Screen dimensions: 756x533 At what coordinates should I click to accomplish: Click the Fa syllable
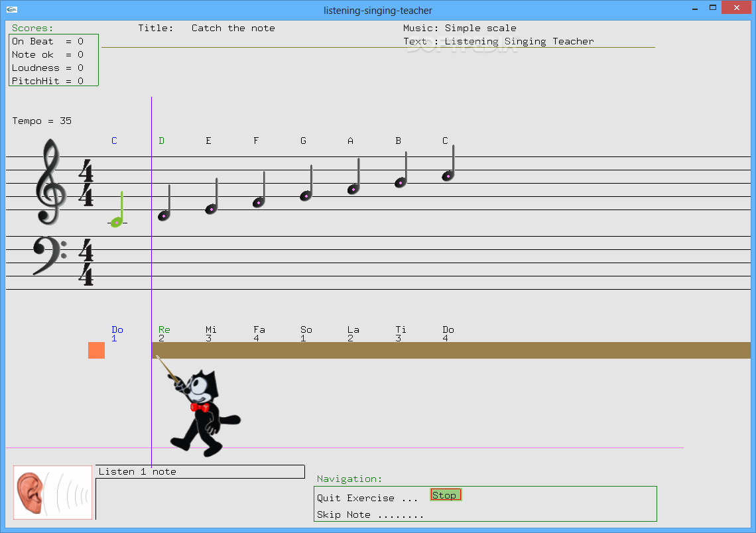(x=259, y=329)
